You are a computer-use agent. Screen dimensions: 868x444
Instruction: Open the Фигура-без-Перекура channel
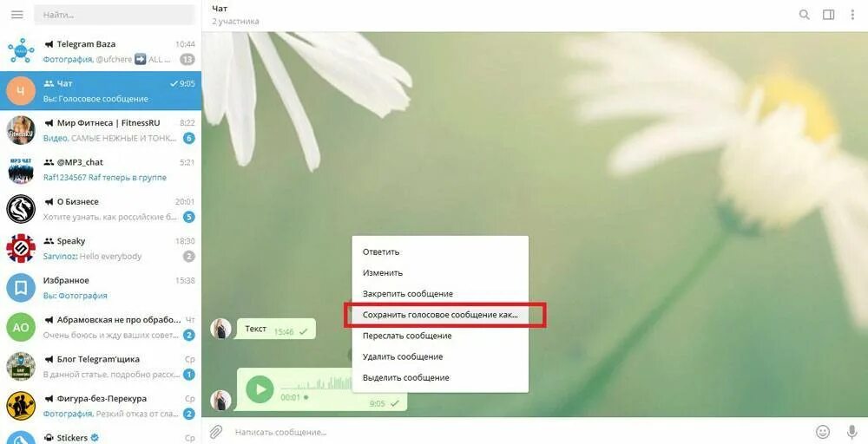[101, 406]
